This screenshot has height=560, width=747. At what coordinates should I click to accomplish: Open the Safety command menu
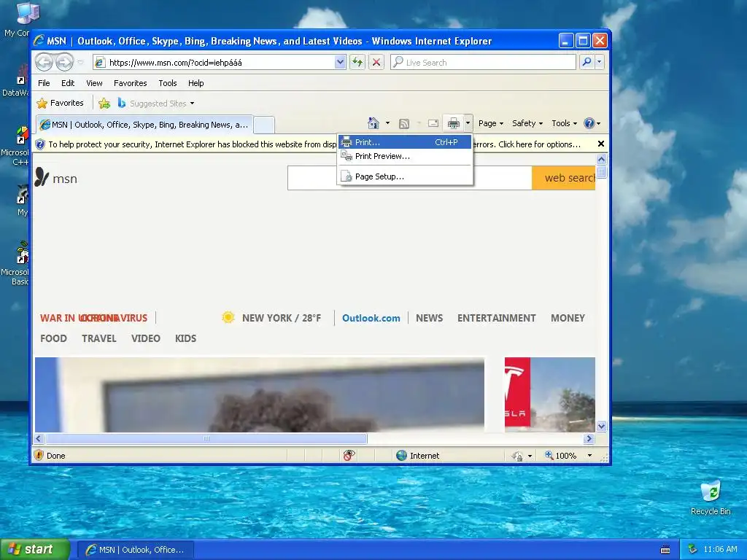(x=527, y=123)
